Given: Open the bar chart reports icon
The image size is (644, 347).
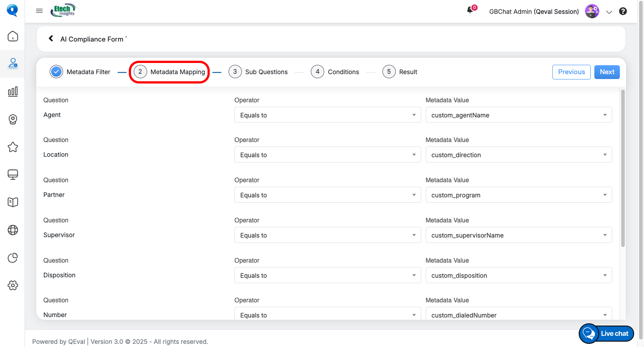Looking at the screenshot, I should (13, 92).
